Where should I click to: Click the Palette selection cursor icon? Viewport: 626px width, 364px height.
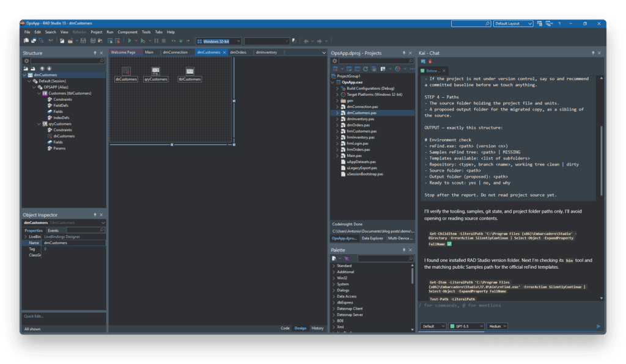[x=347, y=258]
